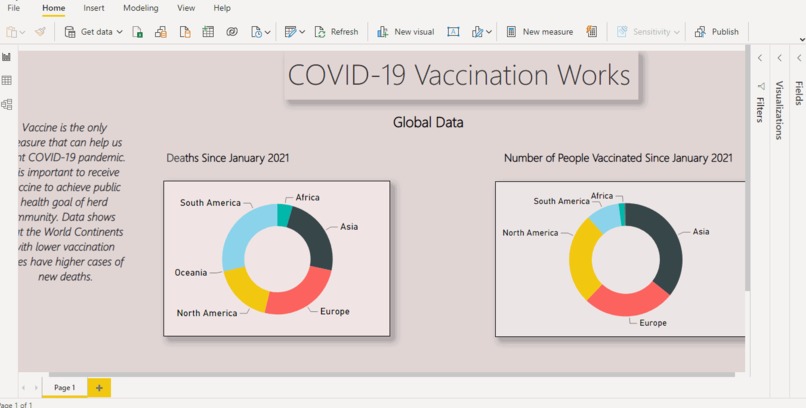
Task: Open the File menu
Action: coord(14,8)
